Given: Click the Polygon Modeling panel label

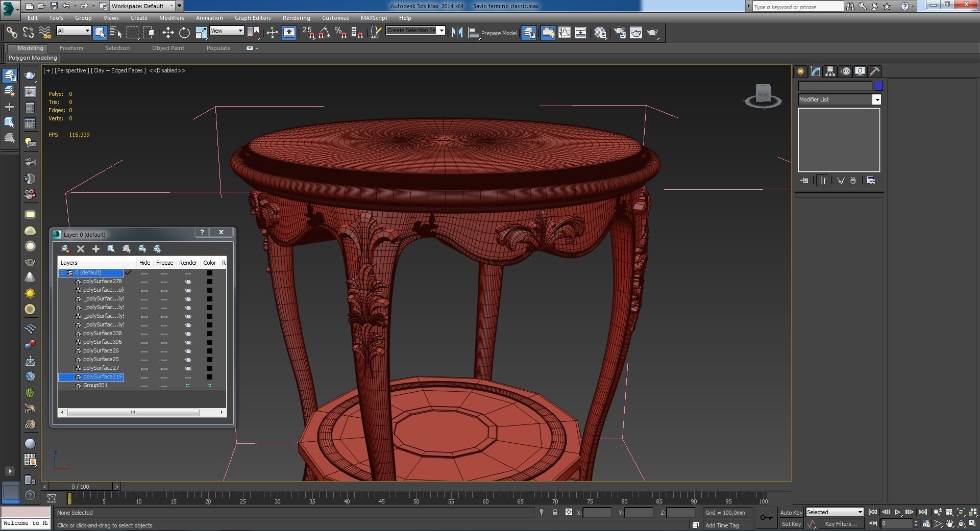Looking at the screenshot, I should coord(33,58).
